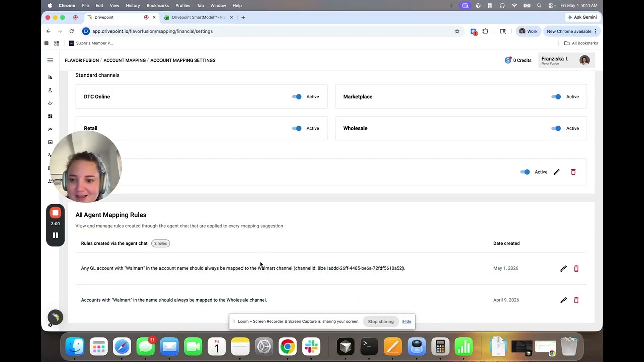Click the 'April 9, 2026' date
Image resolution: width=644 pixels, height=362 pixels.
(506, 300)
